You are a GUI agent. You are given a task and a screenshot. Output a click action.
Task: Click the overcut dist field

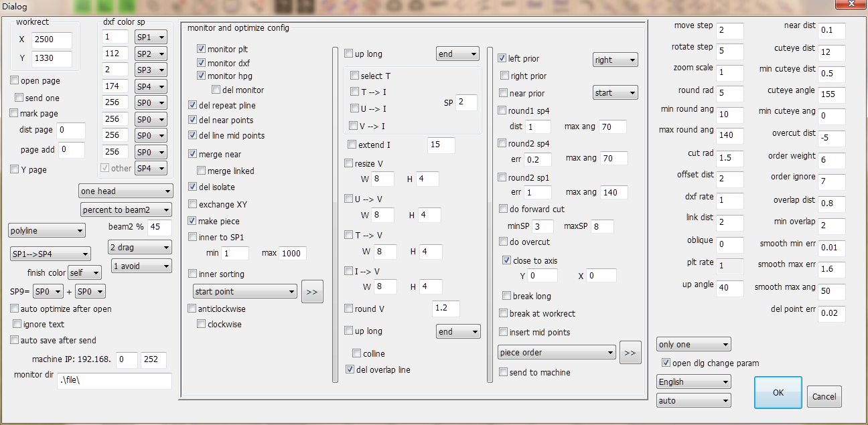point(831,138)
